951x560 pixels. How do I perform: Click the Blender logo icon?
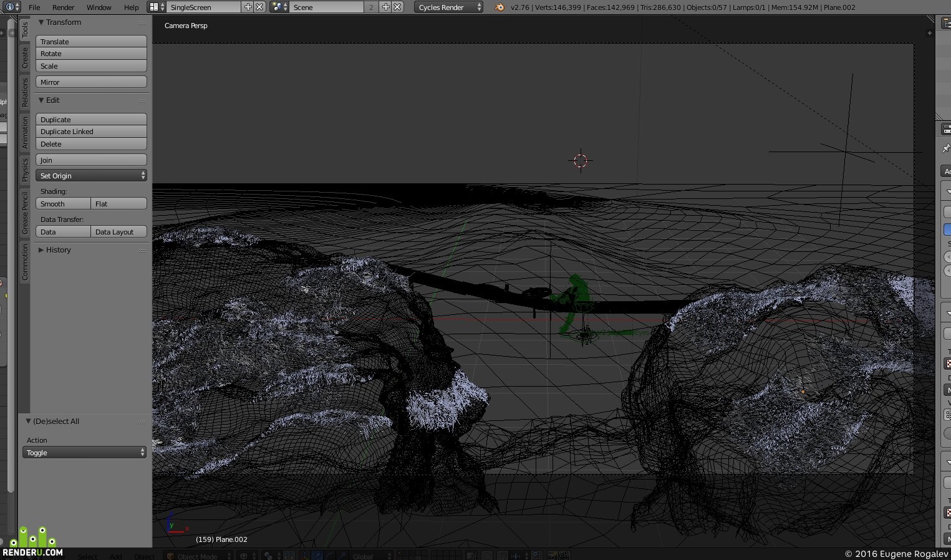[x=499, y=7]
